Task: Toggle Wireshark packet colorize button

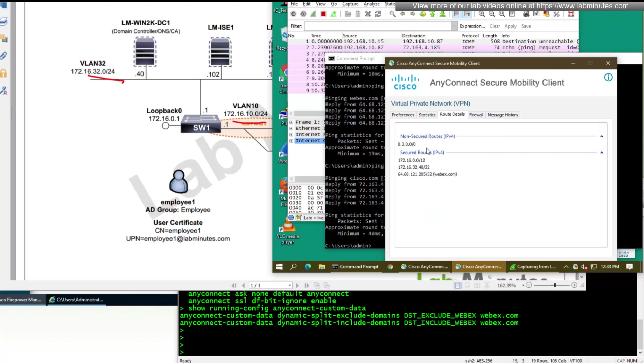Action: [457, 14]
